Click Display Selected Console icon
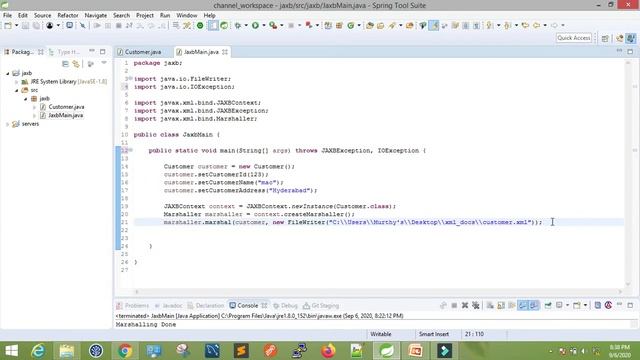Viewport: 640px width, 360px height. (560, 305)
